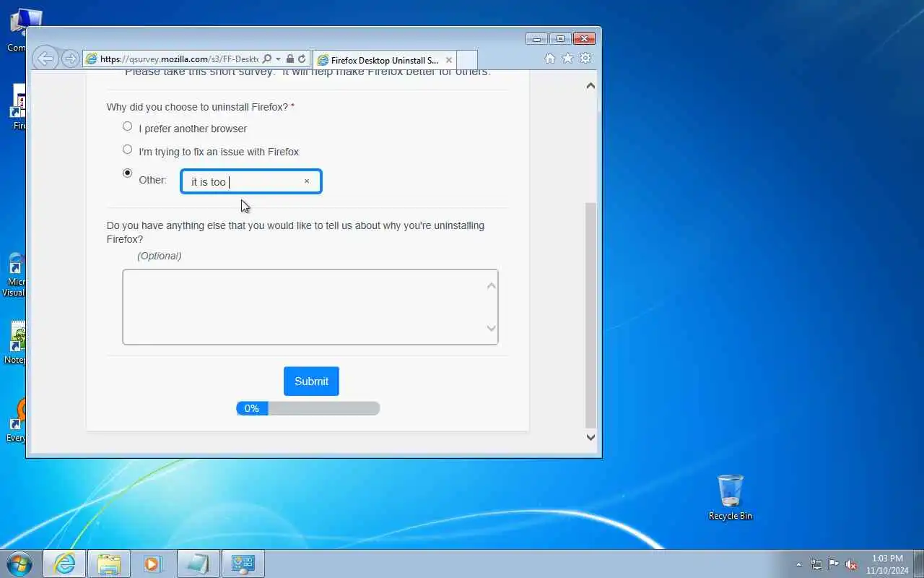This screenshot has height=578, width=924.
Task: Click Internet Explorer taskbar icon
Action: click(x=64, y=564)
